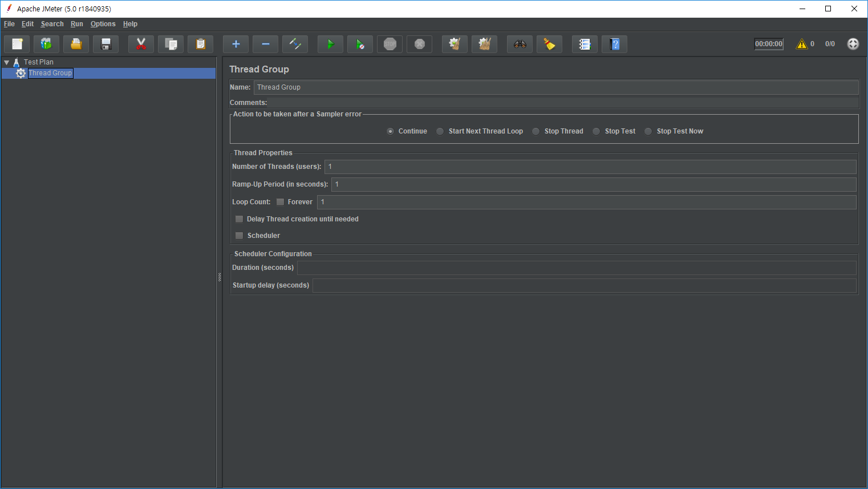Open the Run menu
The width and height of the screenshot is (868, 489).
point(77,24)
